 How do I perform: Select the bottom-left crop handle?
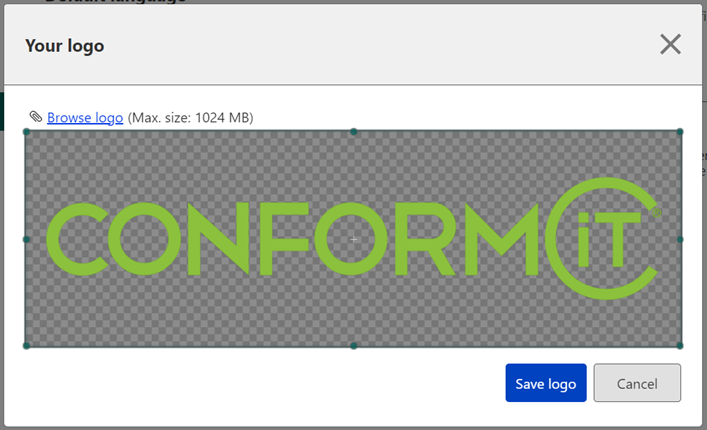pyautogui.click(x=26, y=346)
